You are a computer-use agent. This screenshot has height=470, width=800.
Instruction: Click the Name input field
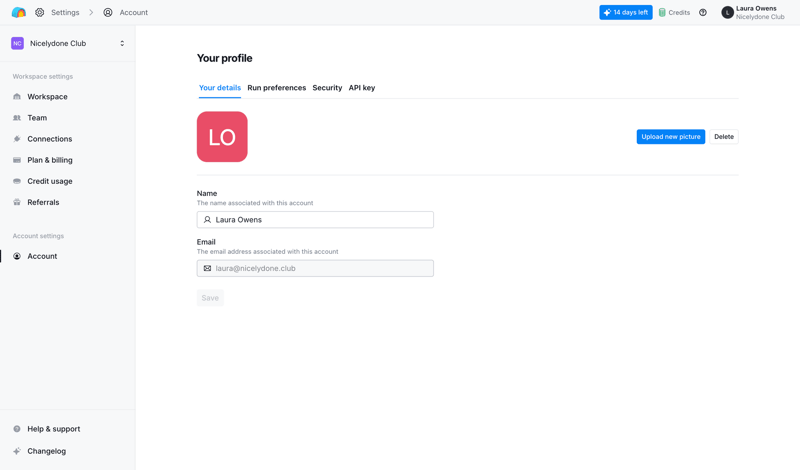pyautogui.click(x=315, y=220)
